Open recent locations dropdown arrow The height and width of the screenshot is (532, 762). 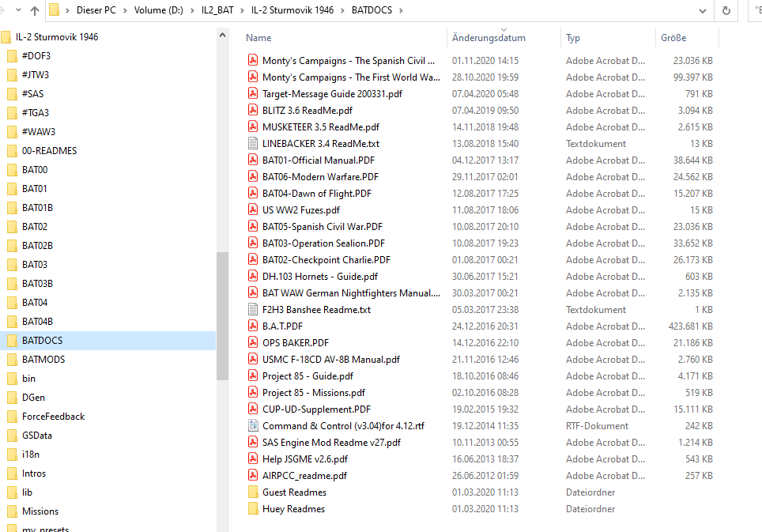(x=18, y=9)
